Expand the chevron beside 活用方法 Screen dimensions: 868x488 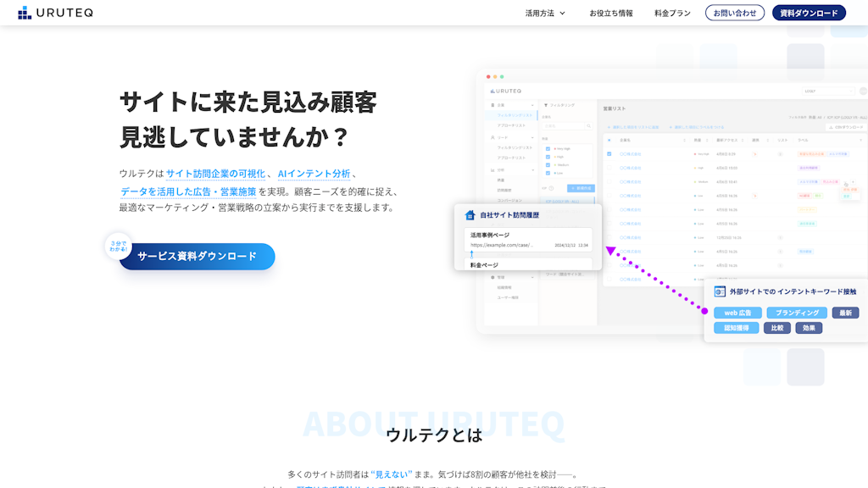click(x=563, y=14)
